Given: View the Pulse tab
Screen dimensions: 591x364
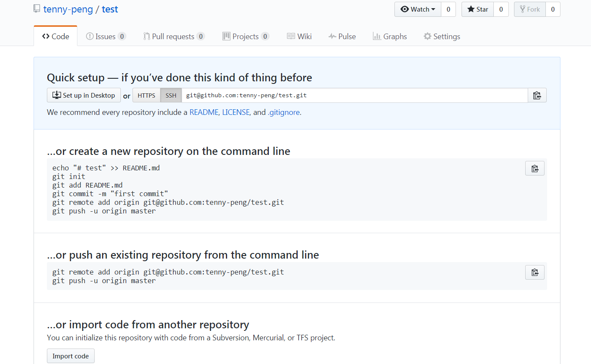Looking at the screenshot, I should point(342,36).
